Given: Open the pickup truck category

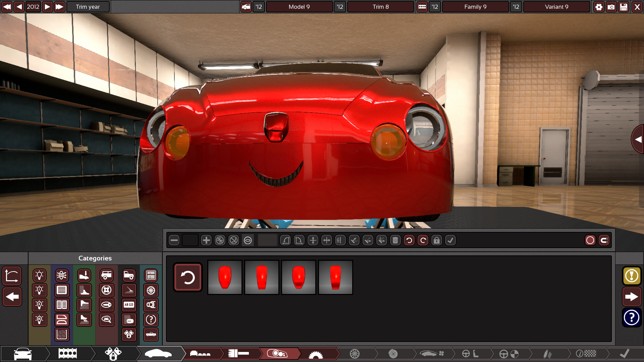Looking at the screenshot, I should pyautogui.click(x=151, y=335).
